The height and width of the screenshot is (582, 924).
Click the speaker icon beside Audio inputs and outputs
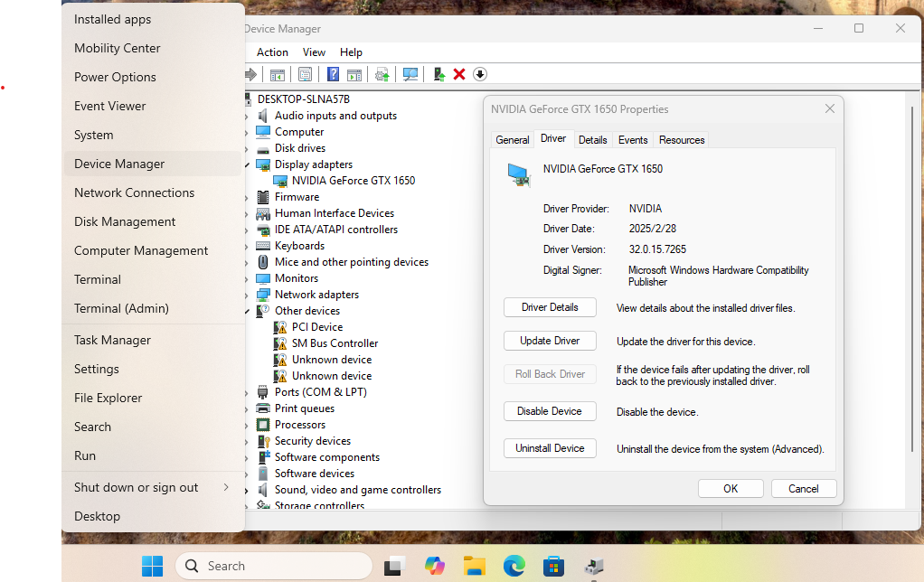pos(263,116)
